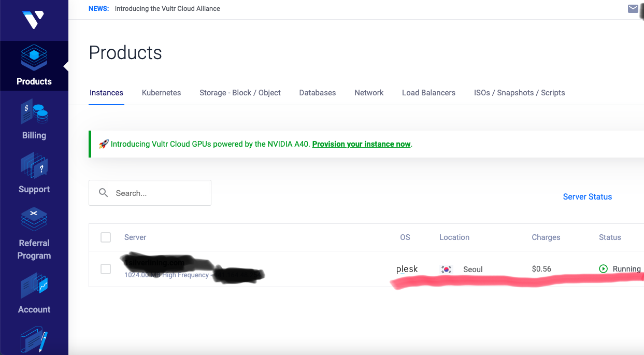Focus the Search... input field

click(150, 193)
